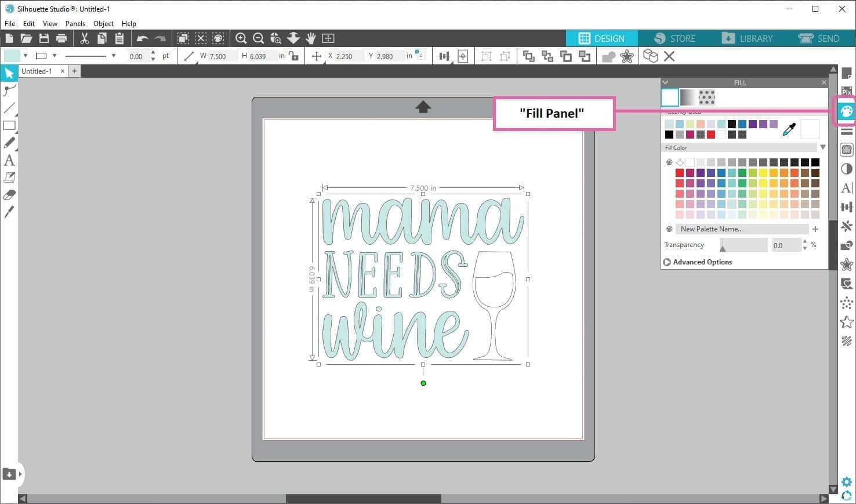Select the Pan Using Hand tool
The width and height of the screenshot is (856, 504).
pyautogui.click(x=310, y=38)
